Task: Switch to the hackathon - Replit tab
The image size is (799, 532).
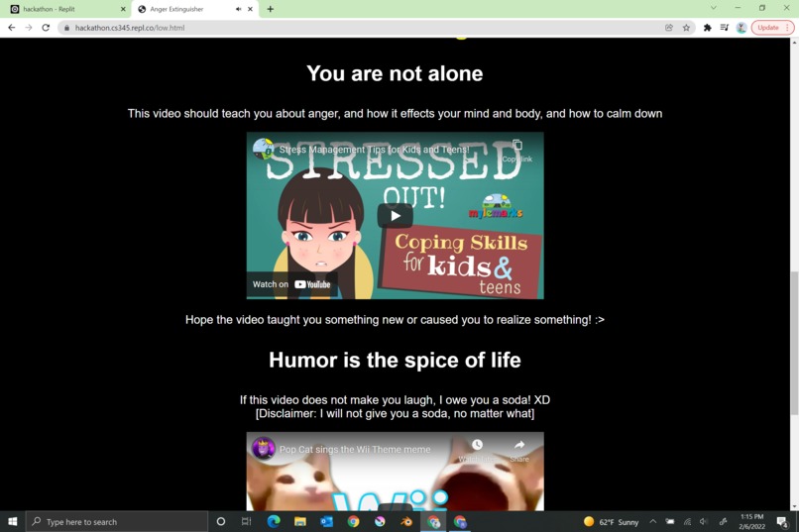Action: [x=66, y=9]
